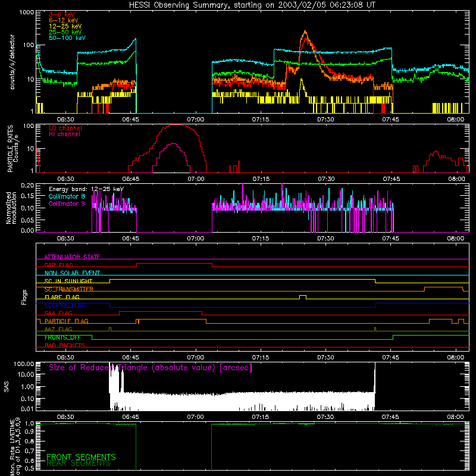Click the 07:00 time label under Flags panel
Viewport: 476px width, 476px height.
pyautogui.click(x=196, y=358)
